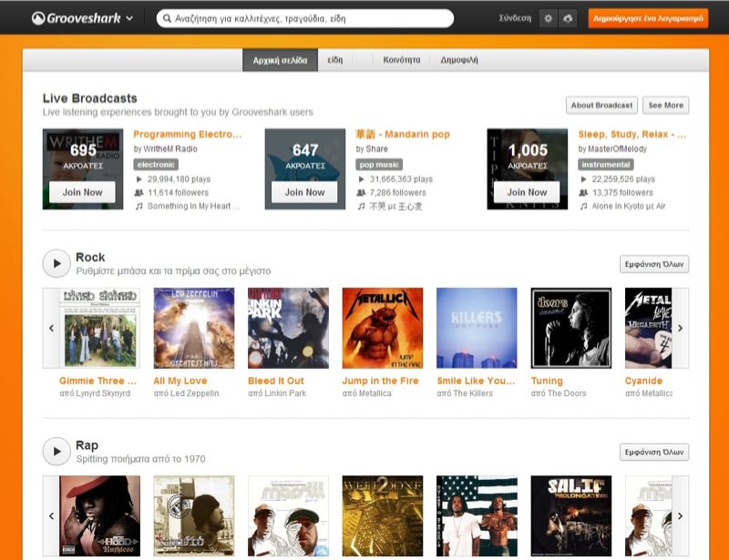This screenshot has width=729, height=560.
Task: Play the Rap station
Action: click(x=56, y=452)
